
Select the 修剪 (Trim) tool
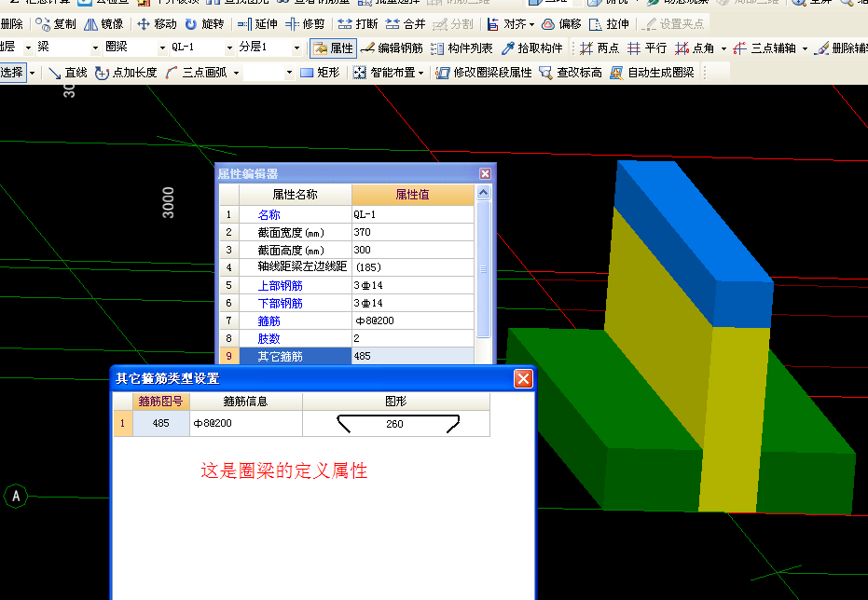pos(305,24)
